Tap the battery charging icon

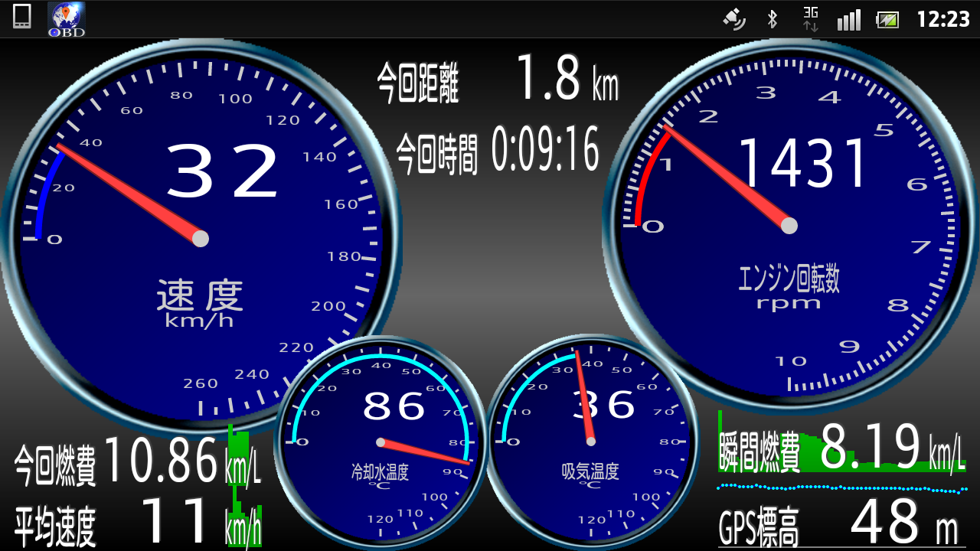pos(888,20)
